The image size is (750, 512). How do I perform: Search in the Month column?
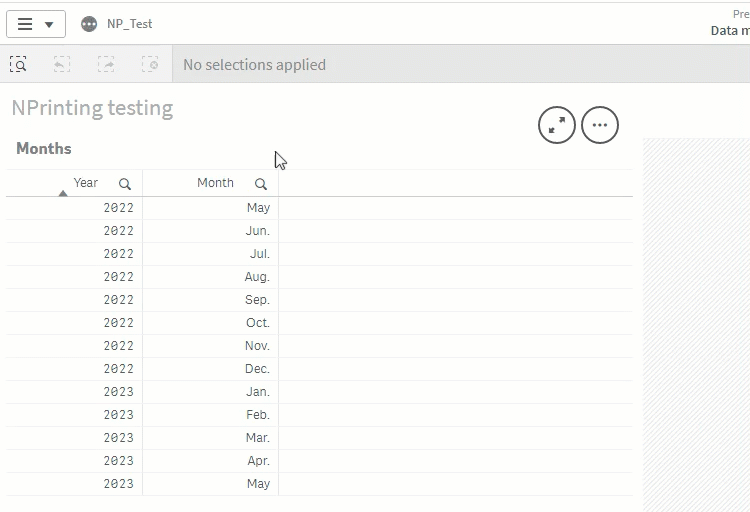(x=261, y=184)
